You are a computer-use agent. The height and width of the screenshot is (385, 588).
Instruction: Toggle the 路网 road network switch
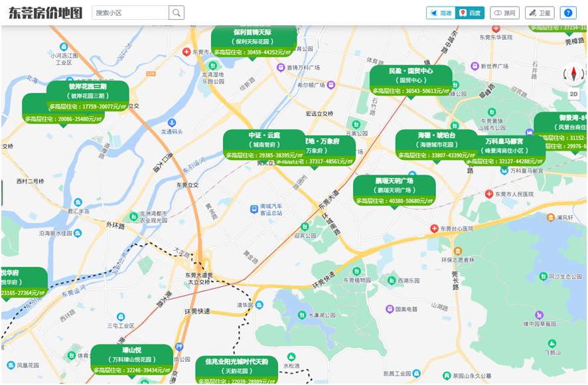coord(504,13)
